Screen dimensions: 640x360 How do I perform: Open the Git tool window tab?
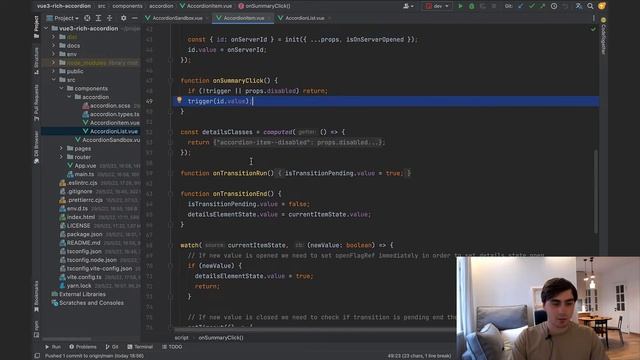pyautogui.click(x=111, y=347)
